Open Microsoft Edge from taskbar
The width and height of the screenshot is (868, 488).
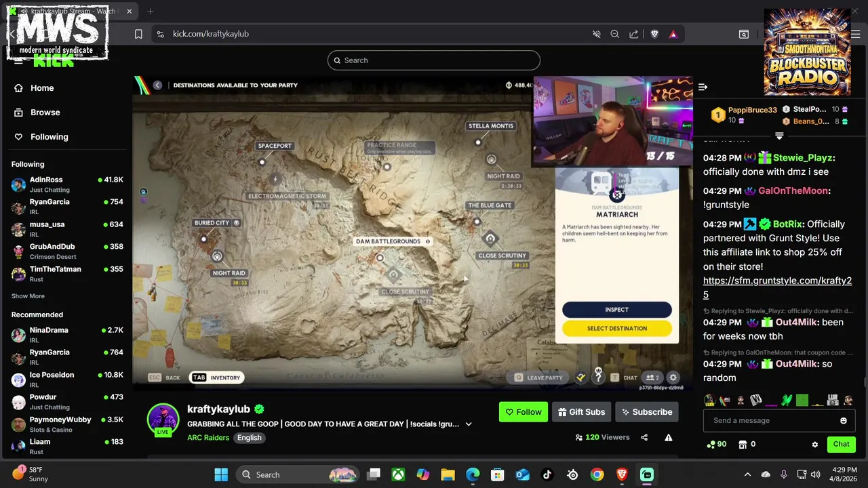pos(473,474)
